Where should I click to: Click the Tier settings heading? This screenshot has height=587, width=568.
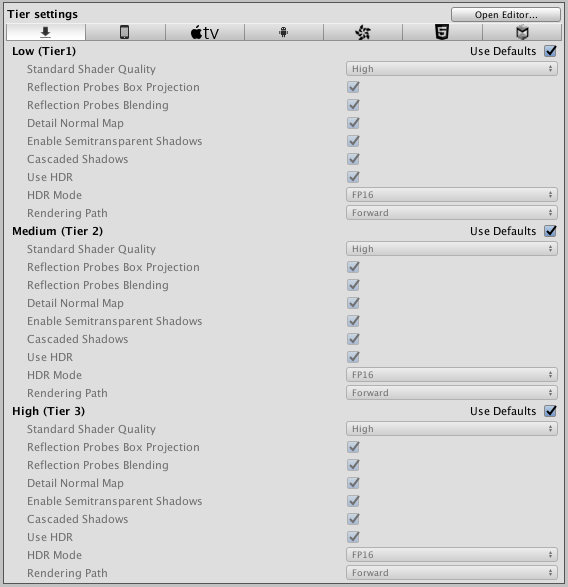coord(43,14)
